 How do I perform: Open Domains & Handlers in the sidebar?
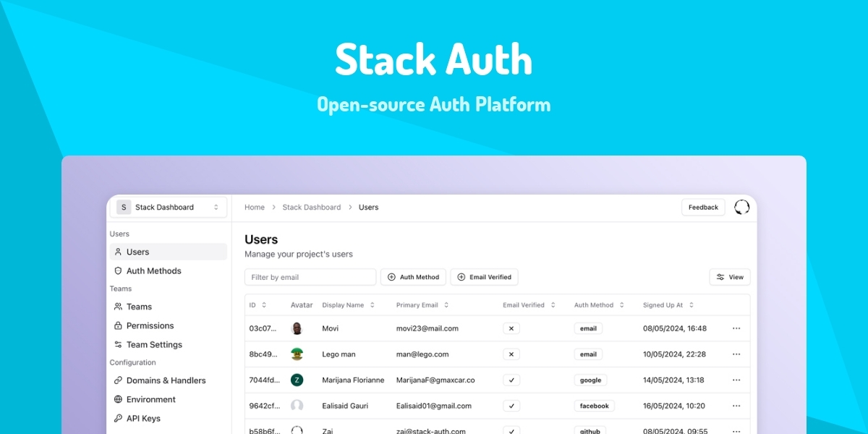coord(168,380)
